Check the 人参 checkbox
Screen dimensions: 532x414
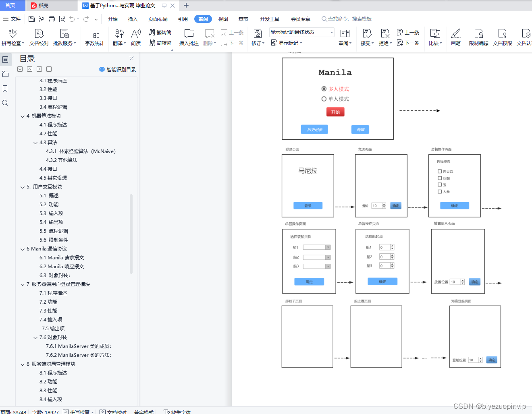(x=440, y=192)
